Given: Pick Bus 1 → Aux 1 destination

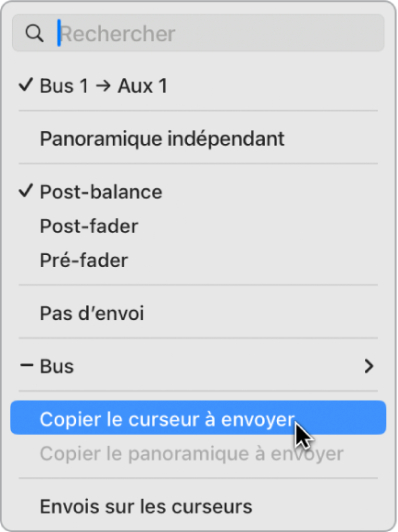Looking at the screenshot, I should coord(198,85).
